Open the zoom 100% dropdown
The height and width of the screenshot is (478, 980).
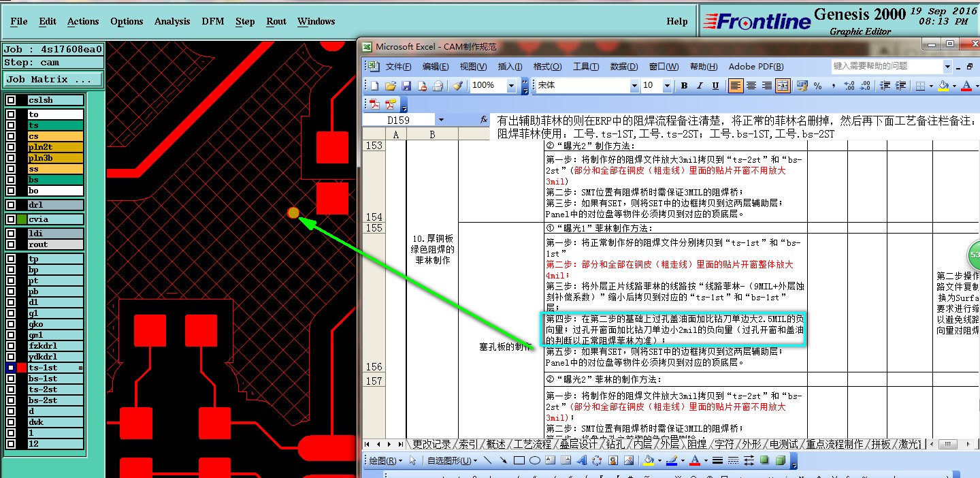[511, 86]
